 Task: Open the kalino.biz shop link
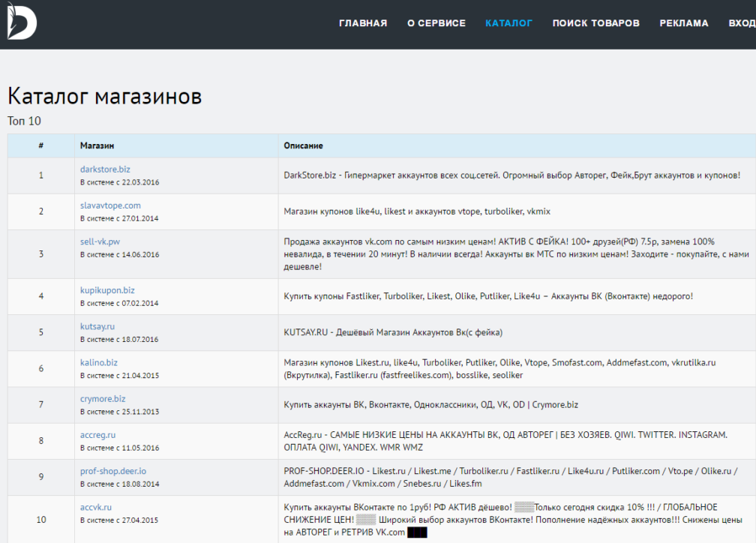point(99,363)
